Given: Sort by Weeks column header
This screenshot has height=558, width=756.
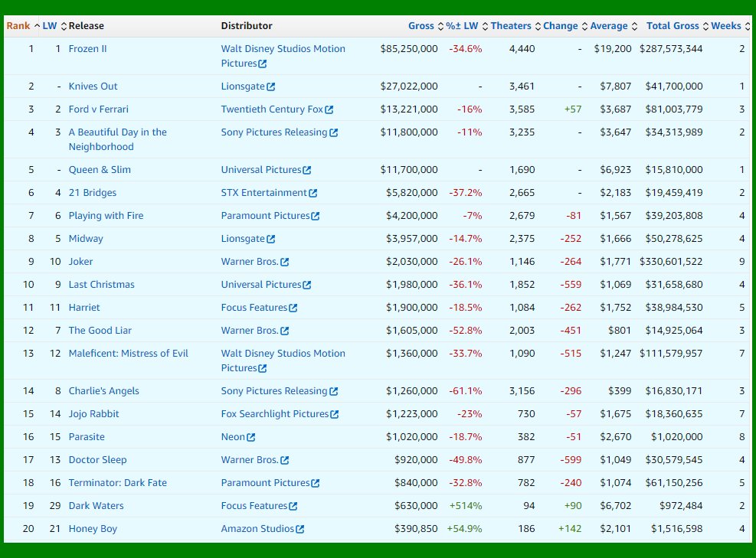Looking at the screenshot, I should point(725,26).
